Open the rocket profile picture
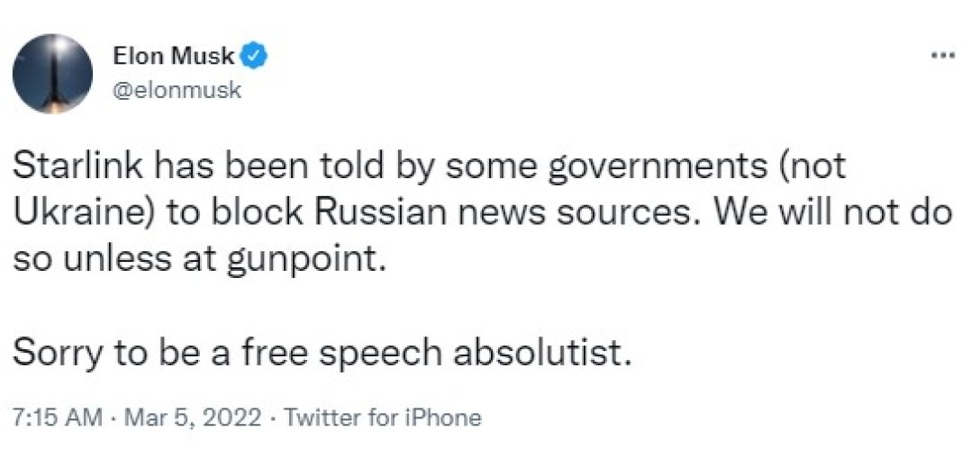 click(54, 73)
